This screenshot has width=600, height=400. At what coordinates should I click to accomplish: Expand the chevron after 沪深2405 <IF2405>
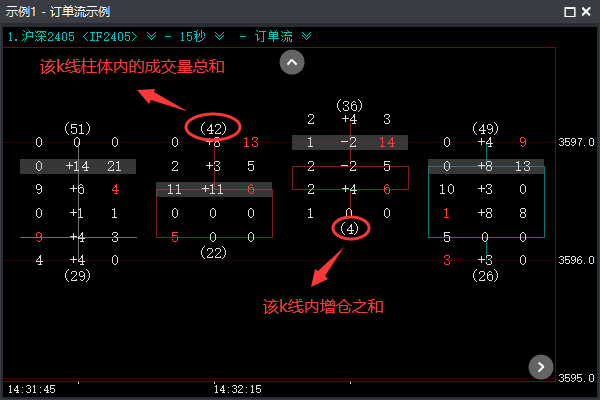[x=151, y=36]
